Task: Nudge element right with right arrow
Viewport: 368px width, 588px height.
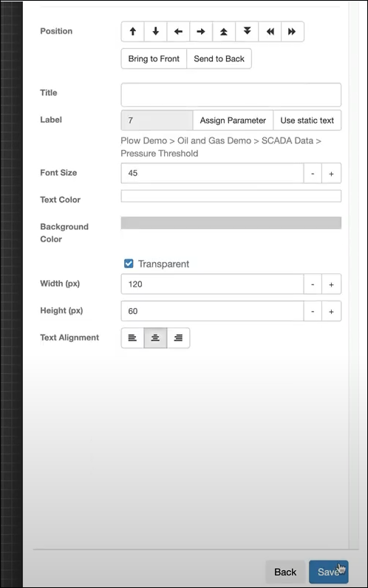Action: tap(201, 32)
